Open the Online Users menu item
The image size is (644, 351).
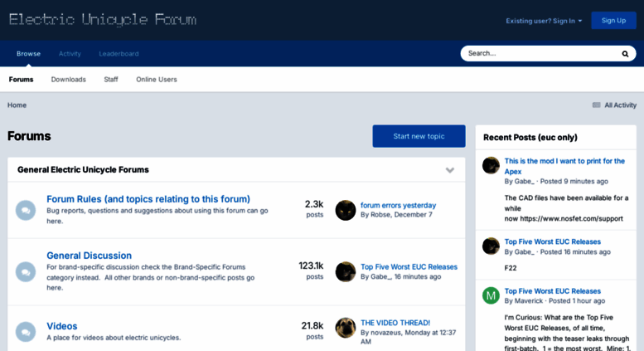point(157,80)
